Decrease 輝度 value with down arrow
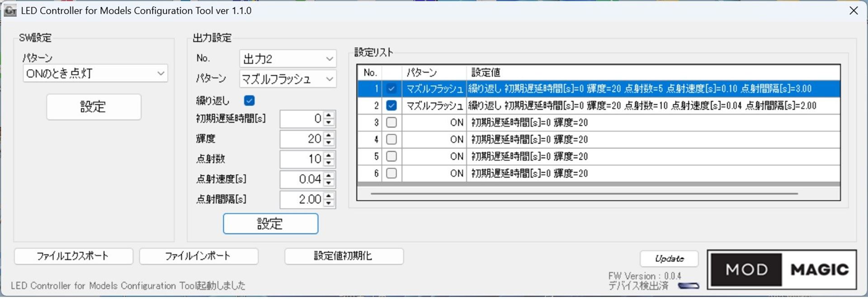The image size is (868, 299). (x=329, y=143)
